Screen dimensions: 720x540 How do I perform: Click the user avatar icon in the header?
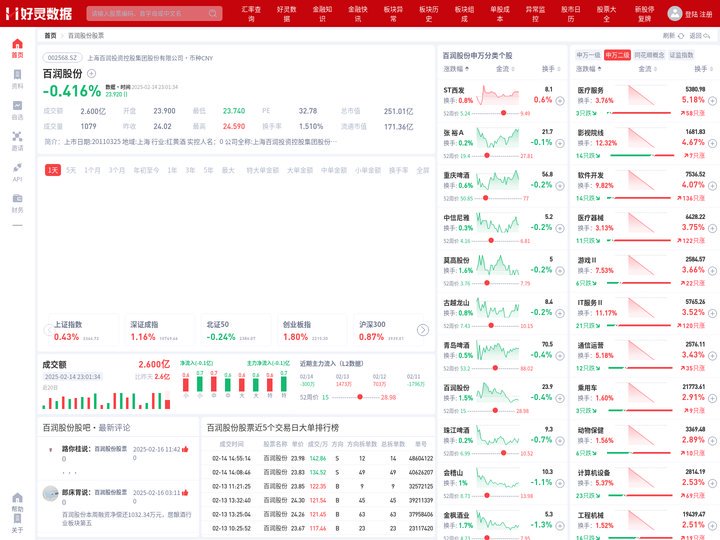click(675, 13)
